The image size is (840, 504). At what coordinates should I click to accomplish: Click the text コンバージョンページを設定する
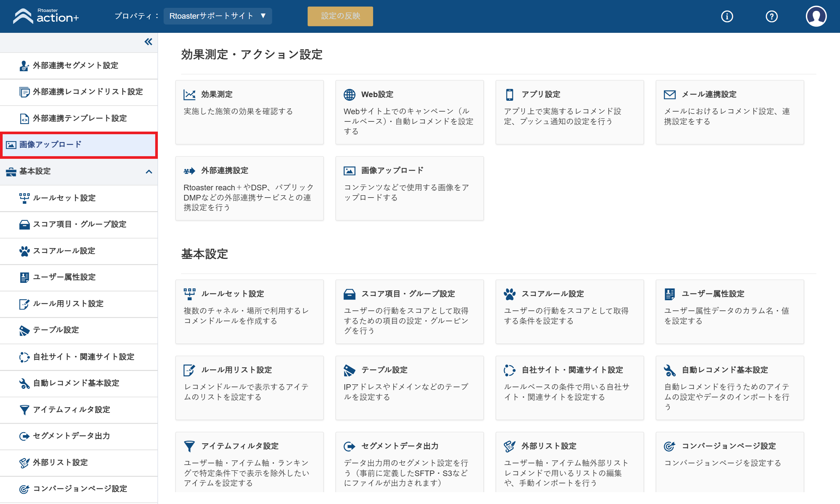pos(723,463)
